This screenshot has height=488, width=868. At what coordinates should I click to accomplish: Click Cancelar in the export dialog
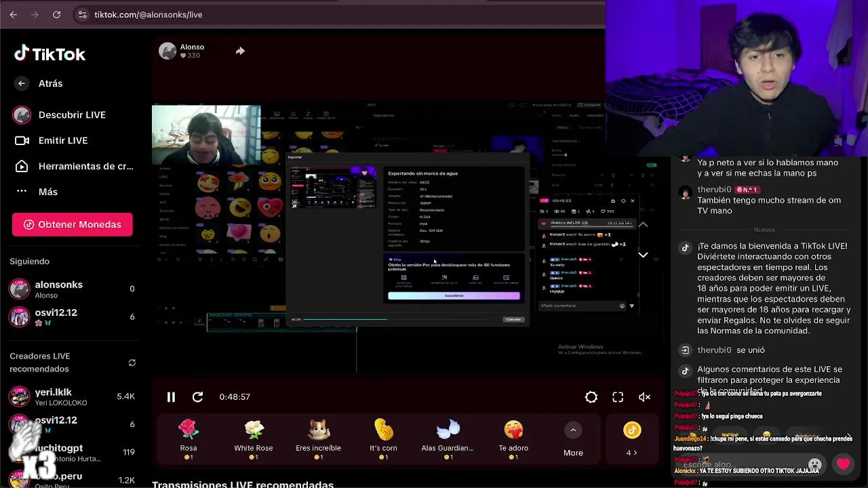click(x=513, y=319)
